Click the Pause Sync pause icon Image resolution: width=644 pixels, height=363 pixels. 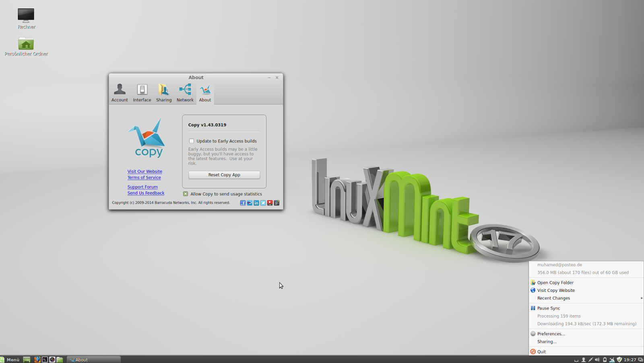click(533, 308)
